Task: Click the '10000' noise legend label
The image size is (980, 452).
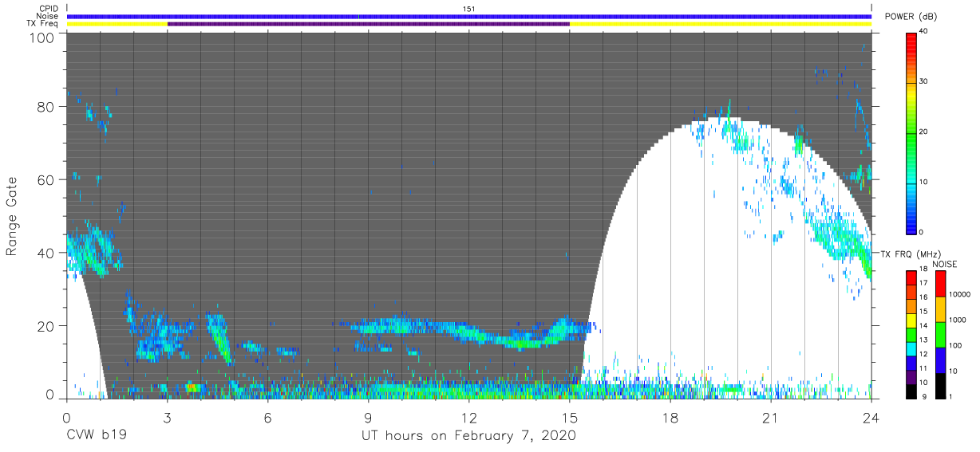Action: click(961, 295)
